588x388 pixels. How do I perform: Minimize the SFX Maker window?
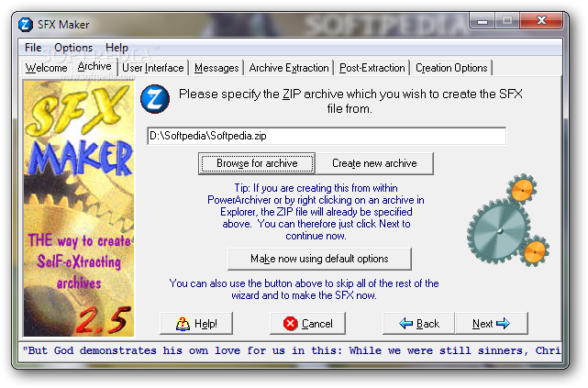[x=483, y=21]
